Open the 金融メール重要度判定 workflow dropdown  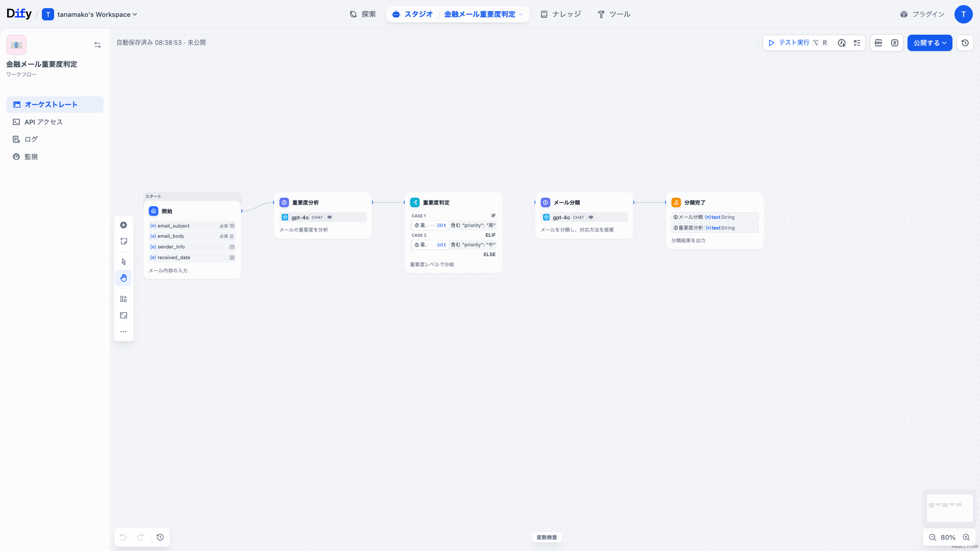(x=521, y=14)
